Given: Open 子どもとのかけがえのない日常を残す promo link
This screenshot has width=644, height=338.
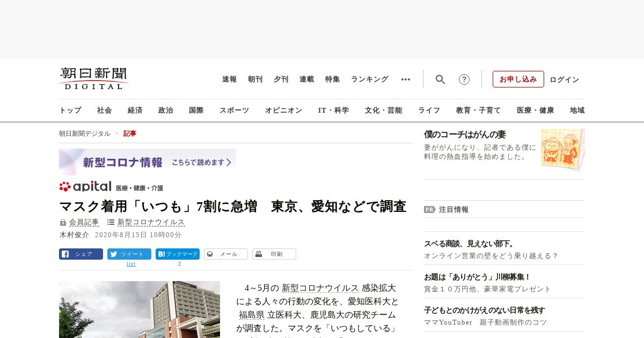Looking at the screenshot, I should tap(485, 310).
